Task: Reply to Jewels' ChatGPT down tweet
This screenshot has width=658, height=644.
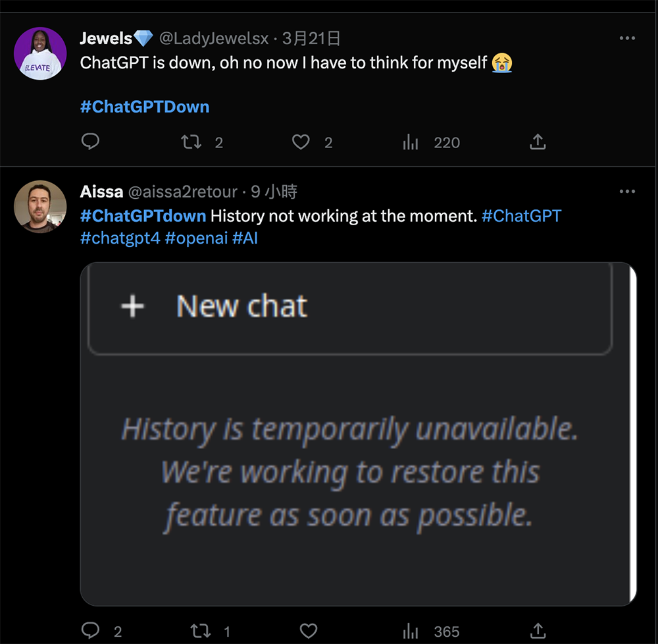Action: click(x=90, y=142)
